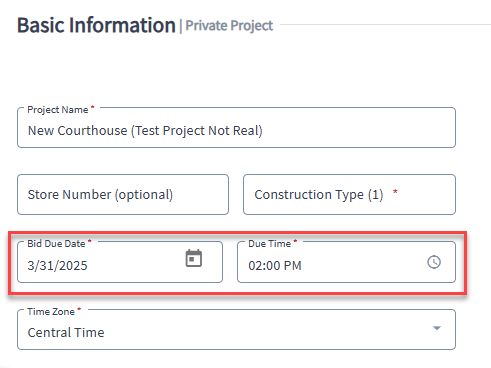The width and height of the screenshot is (491, 368).
Task: Click the Private Project subtitle text
Action: (x=229, y=26)
